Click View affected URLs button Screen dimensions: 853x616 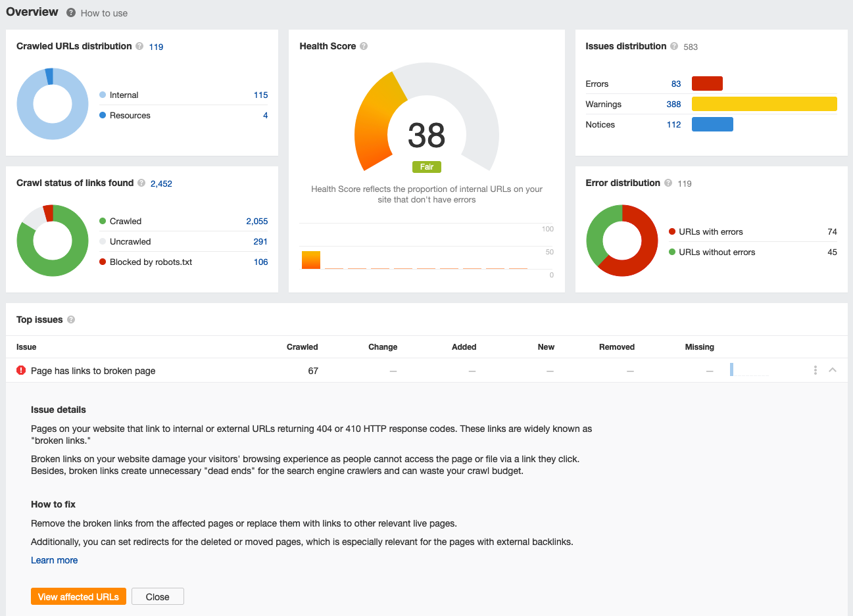point(78,596)
